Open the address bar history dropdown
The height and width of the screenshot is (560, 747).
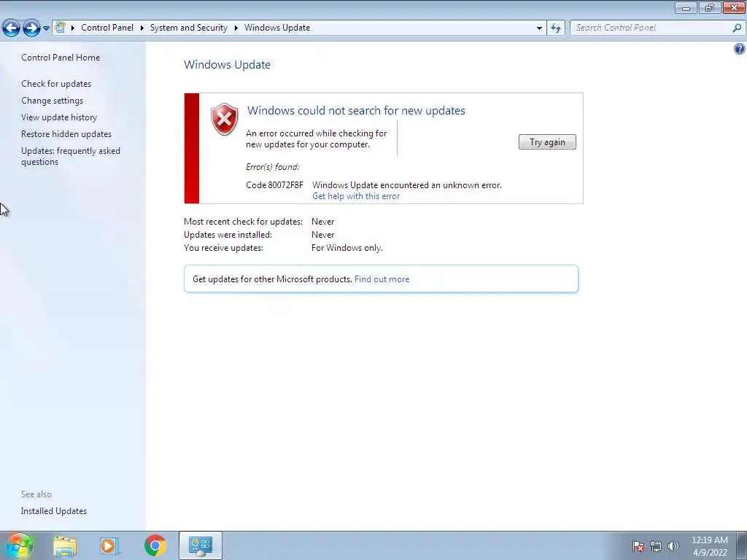pyautogui.click(x=539, y=28)
